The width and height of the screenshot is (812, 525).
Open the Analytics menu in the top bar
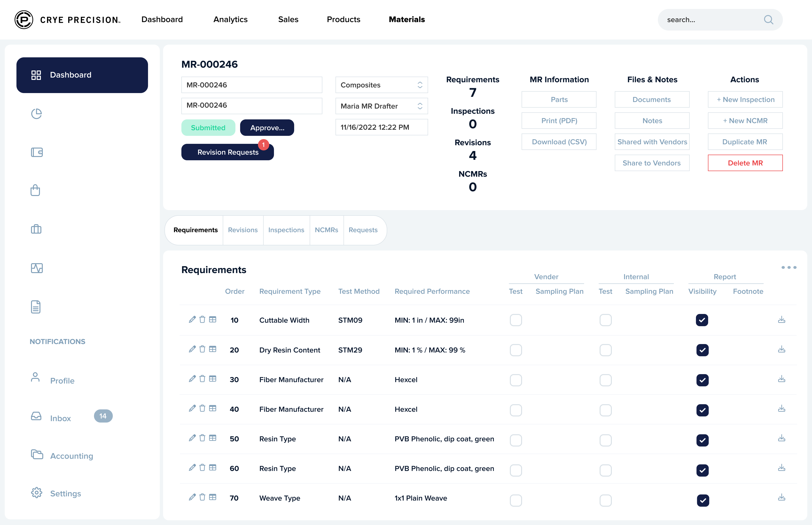pos(230,20)
